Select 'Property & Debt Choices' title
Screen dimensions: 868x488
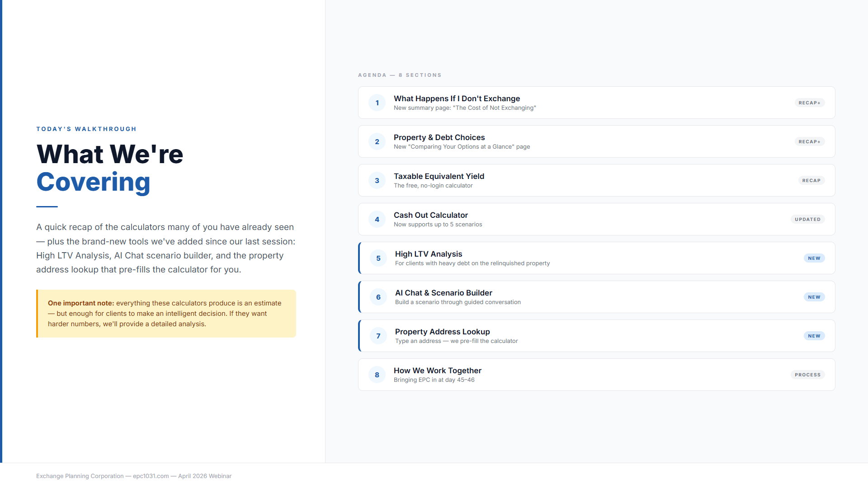439,137
